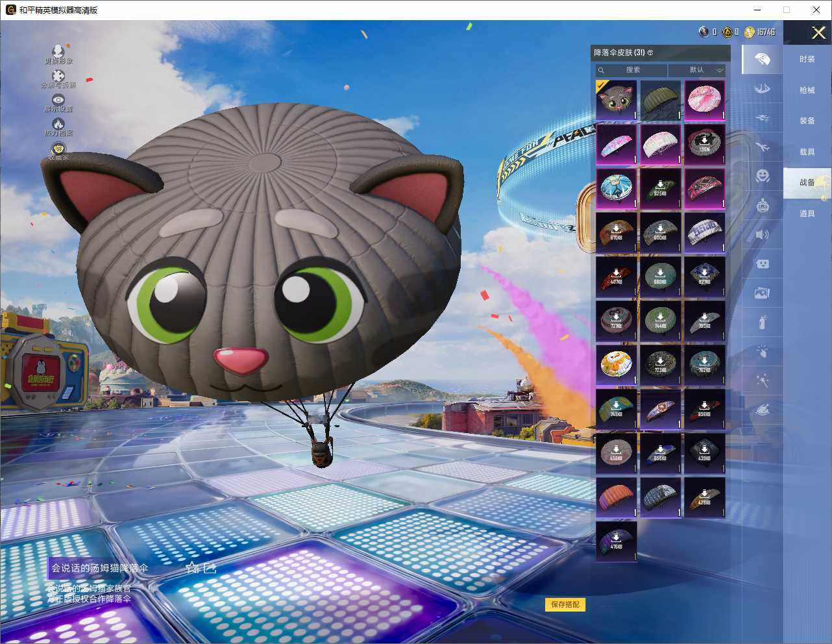832x644 pixels.
Task: Click the silver medal currency icon
Action: (704, 32)
